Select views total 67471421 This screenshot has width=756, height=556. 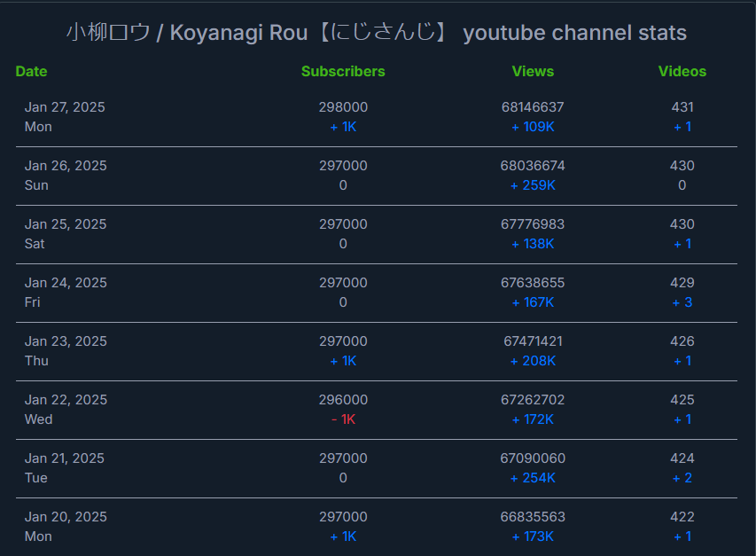point(533,341)
